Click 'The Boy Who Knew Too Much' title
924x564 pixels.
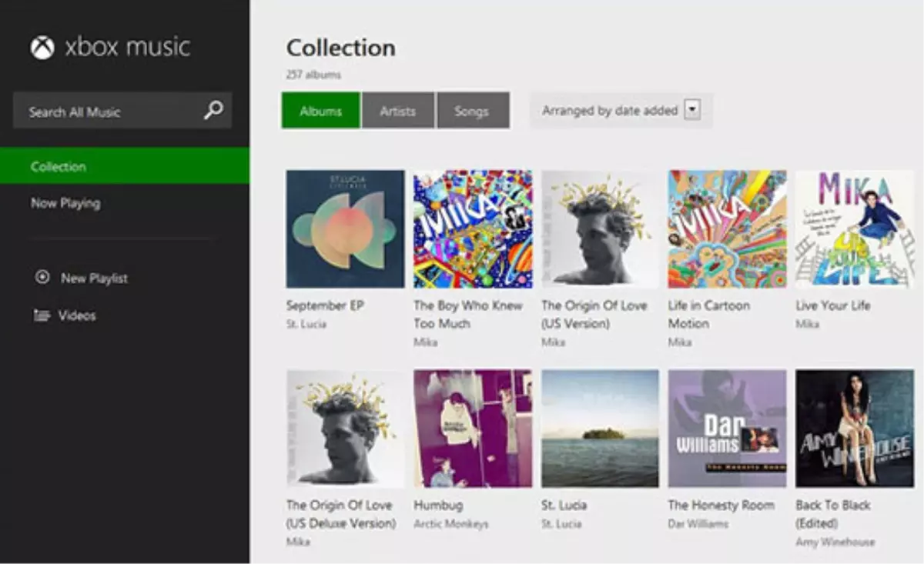point(468,315)
